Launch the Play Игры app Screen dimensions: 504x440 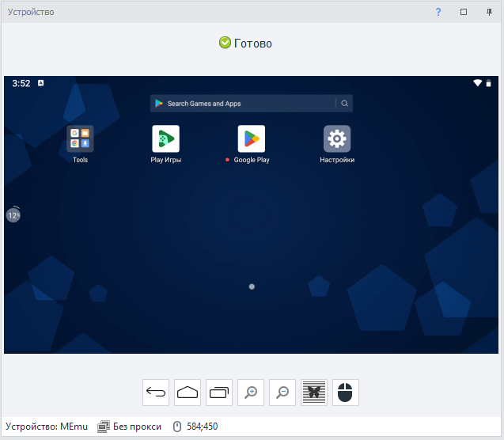(166, 139)
